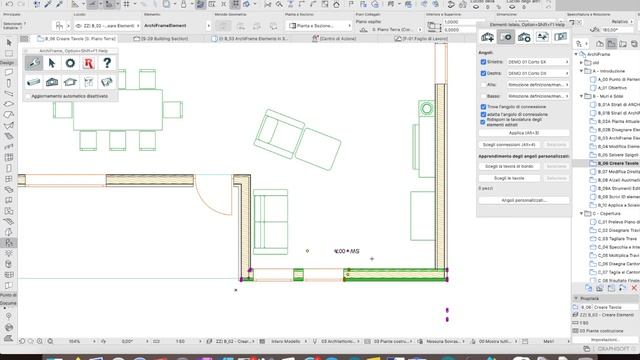Open the Metri units option in status bar
640x360 pixels.
[549, 341]
